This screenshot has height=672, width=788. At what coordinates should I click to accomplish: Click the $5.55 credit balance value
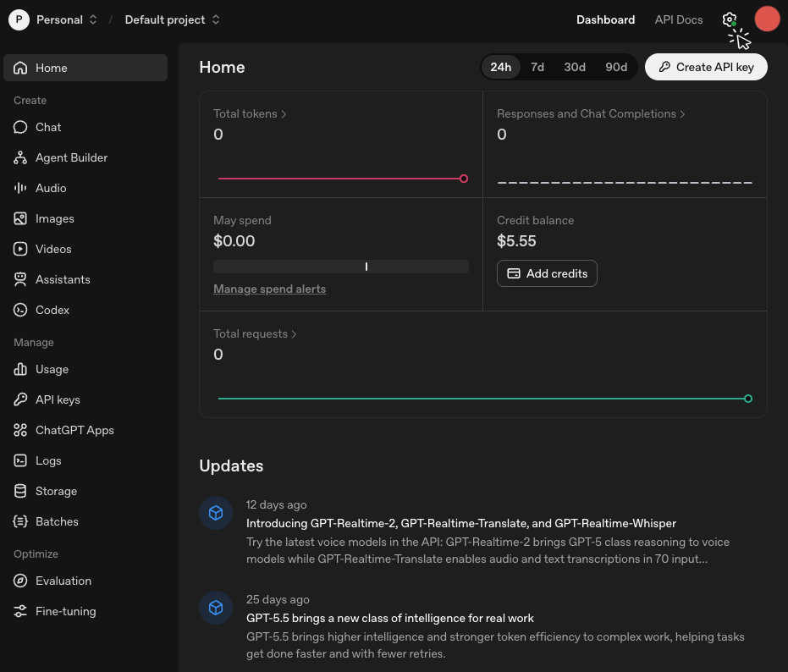[x=516, y=241]
